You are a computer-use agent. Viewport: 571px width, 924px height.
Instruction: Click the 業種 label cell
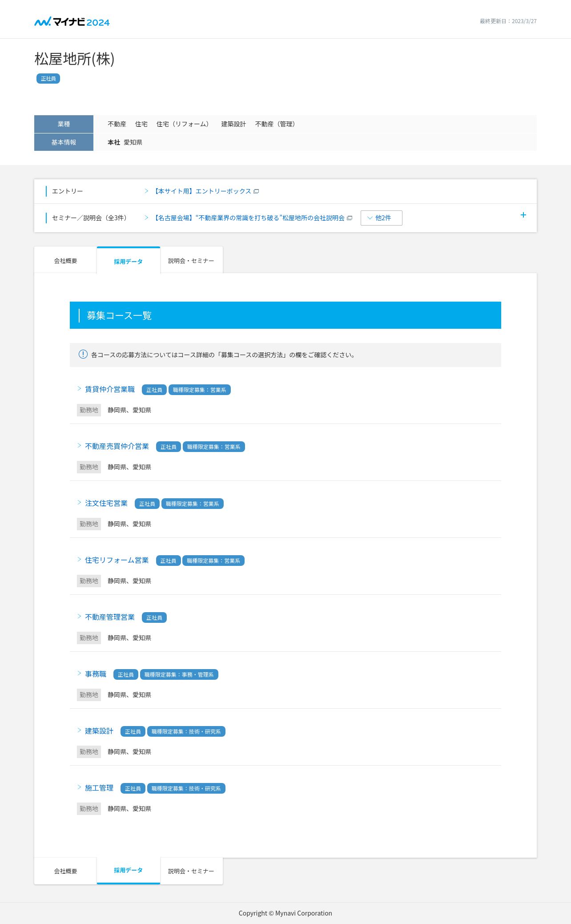pyautogui.click(x=64, y=124)
